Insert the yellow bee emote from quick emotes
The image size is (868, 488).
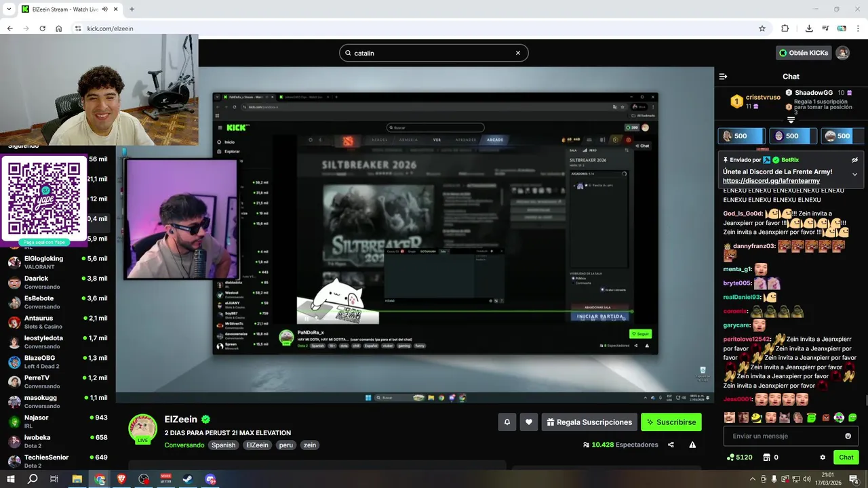point(756,418)
